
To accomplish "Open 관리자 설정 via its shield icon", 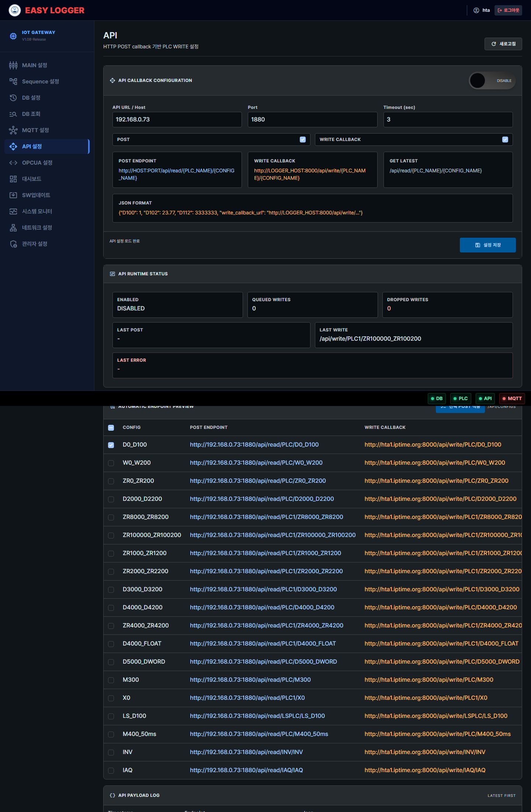I will [13, 244].
